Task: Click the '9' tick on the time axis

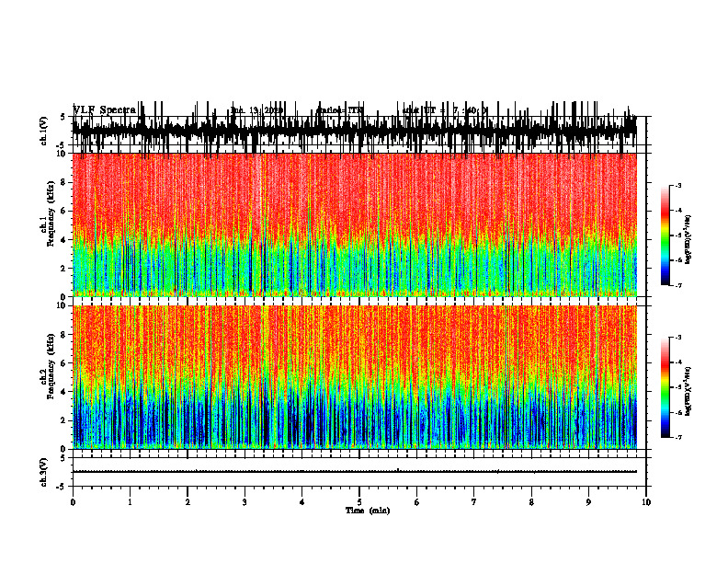Action: (x=588, y=502)
